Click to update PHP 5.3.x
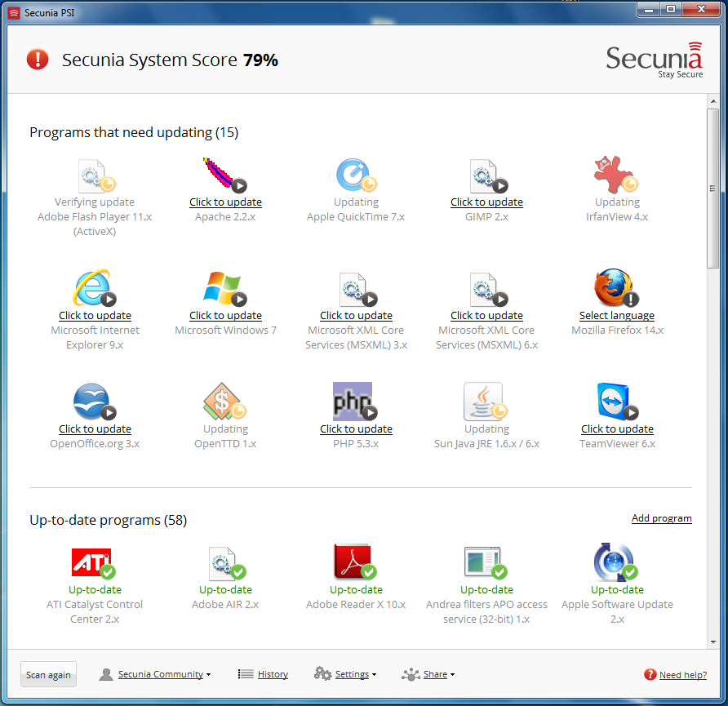This screenshot has width=728, height=706. (356, 428)
